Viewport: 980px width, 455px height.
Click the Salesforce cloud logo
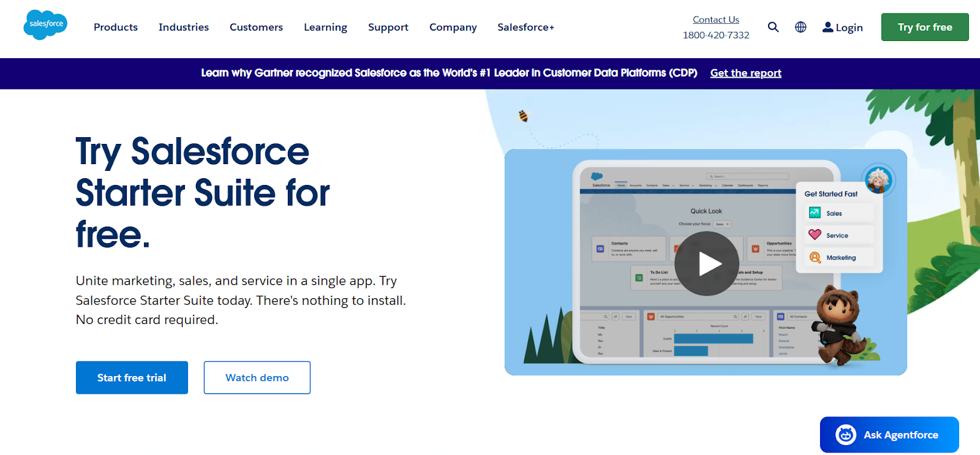[45, 25]
